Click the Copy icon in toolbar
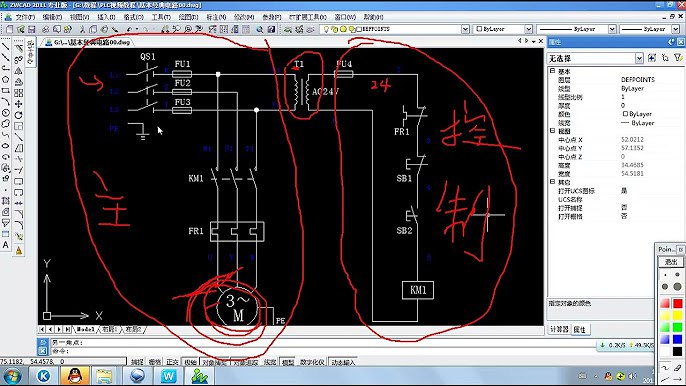The width and height of the screenshot is (686, 386). pyautogui.click(x=93, y=29)
